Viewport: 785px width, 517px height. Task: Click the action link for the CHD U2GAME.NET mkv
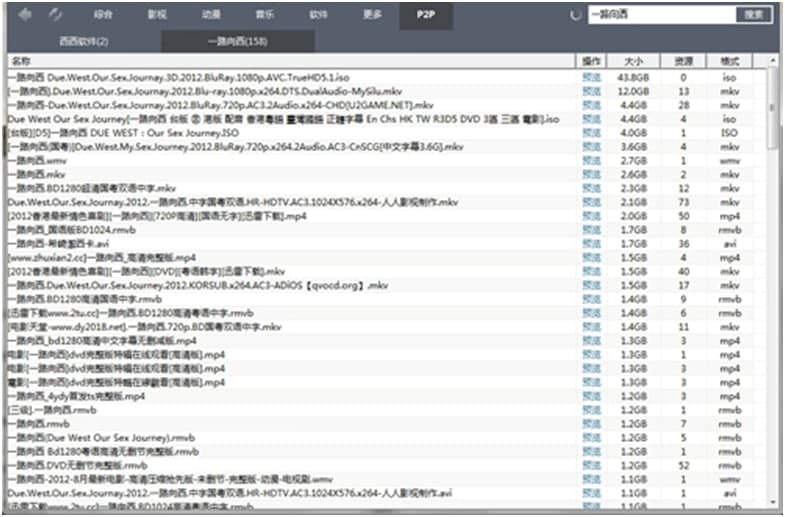[591, 106]
